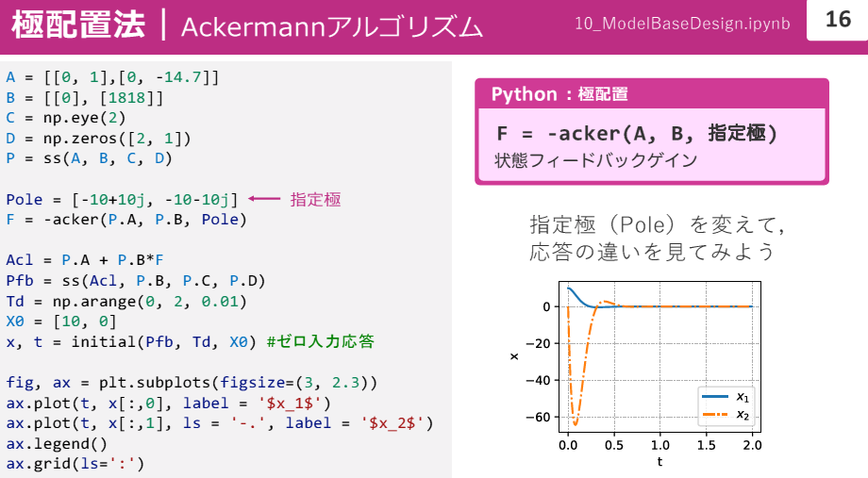The height and width of the screenshot is (478, 868).
Task: Select the F = -acker(A, B, 指定極) formula
Action: 637,134
